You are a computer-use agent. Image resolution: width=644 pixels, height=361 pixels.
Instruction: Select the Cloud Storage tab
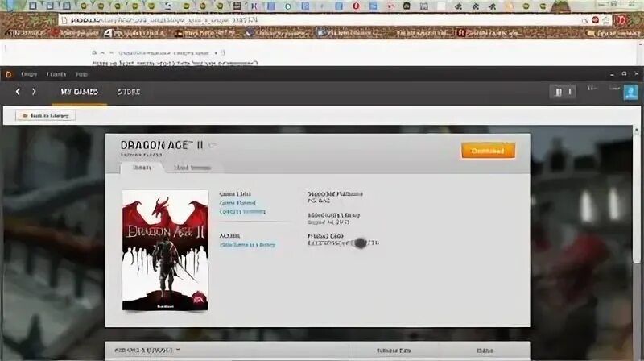point(192,168)
